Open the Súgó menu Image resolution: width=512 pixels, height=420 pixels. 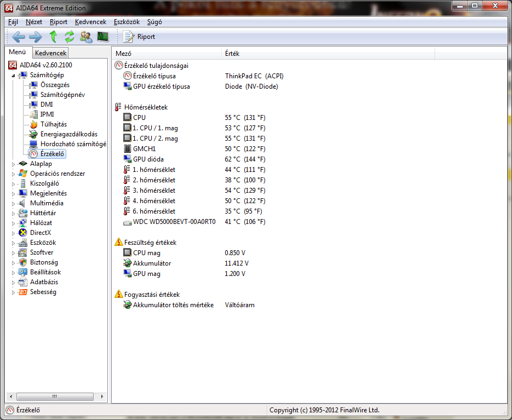[154, 22]
